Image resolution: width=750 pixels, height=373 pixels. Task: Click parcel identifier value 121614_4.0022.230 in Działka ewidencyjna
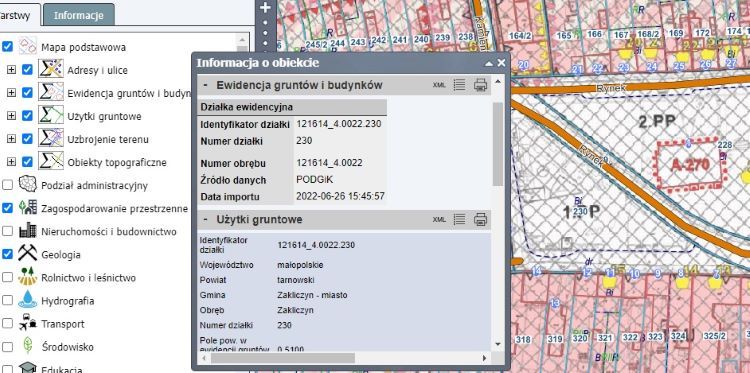pyautogui.click(x=339, y=124)
